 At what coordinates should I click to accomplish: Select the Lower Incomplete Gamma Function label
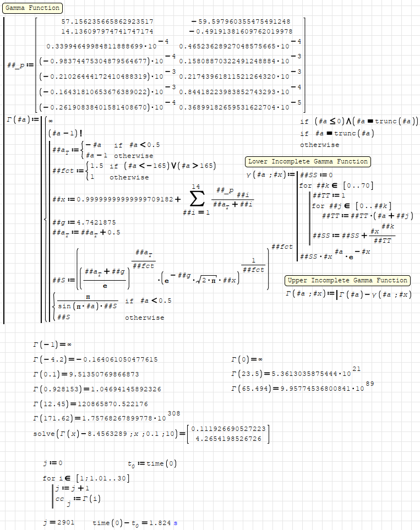[x=308, y=161]
